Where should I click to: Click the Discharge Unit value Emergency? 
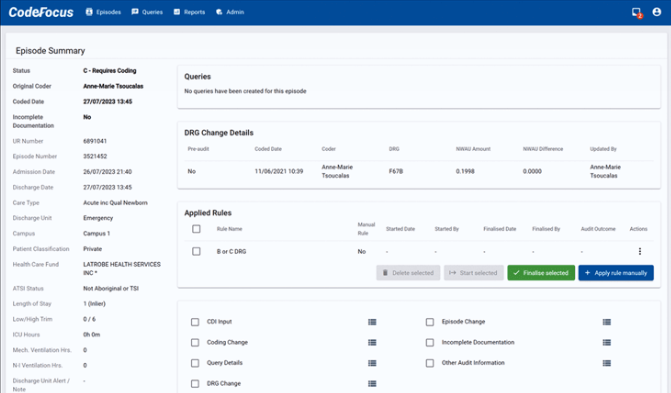coord(98,218)
